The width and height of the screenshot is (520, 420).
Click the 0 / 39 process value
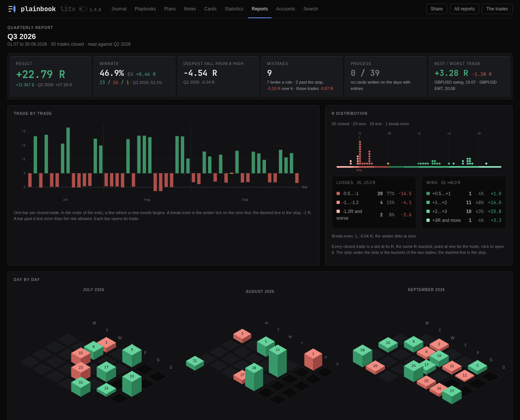click(365, 73)
